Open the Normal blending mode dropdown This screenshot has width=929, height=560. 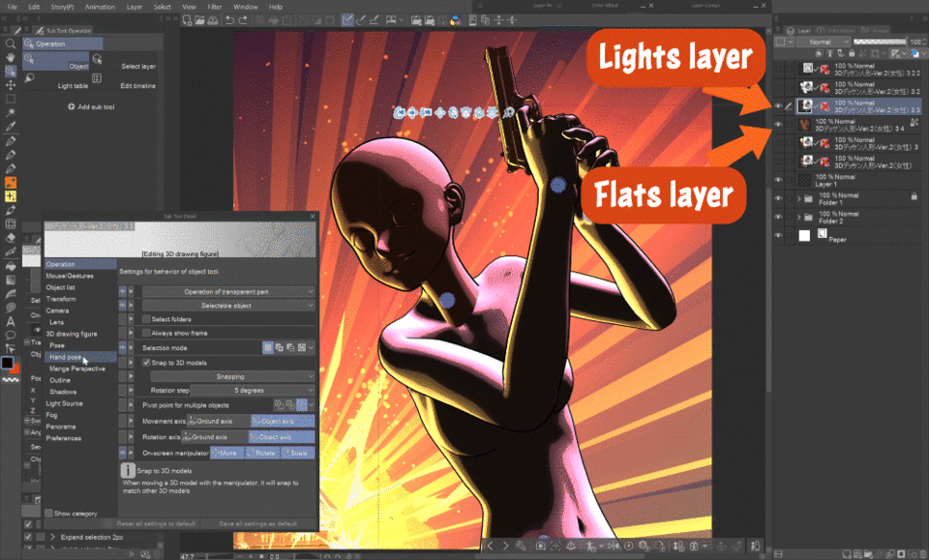pos(823,42)
